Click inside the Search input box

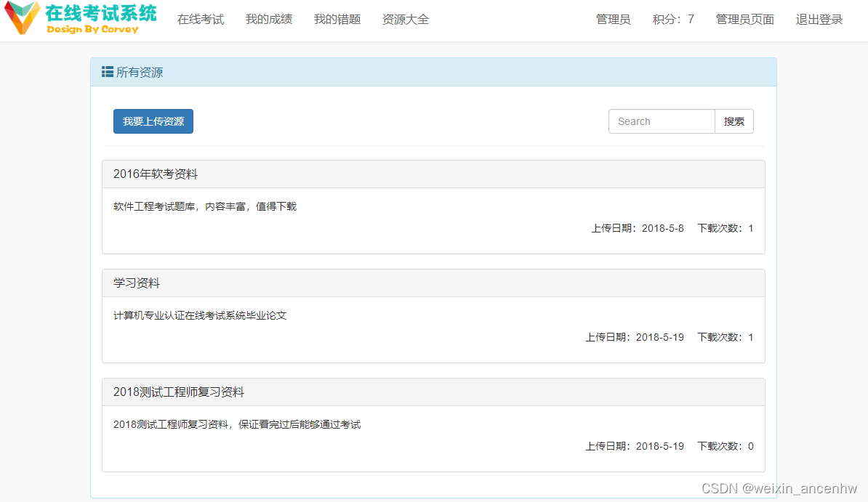point(662,121)
